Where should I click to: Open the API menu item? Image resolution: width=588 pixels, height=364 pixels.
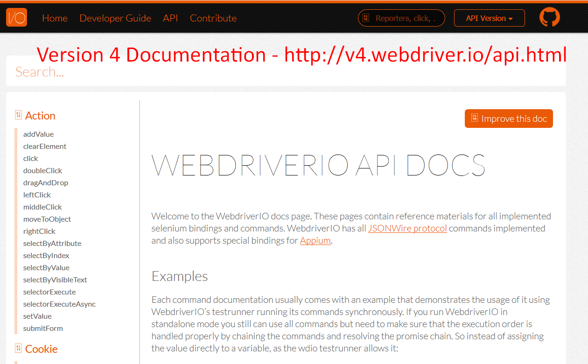click(170, 18)
